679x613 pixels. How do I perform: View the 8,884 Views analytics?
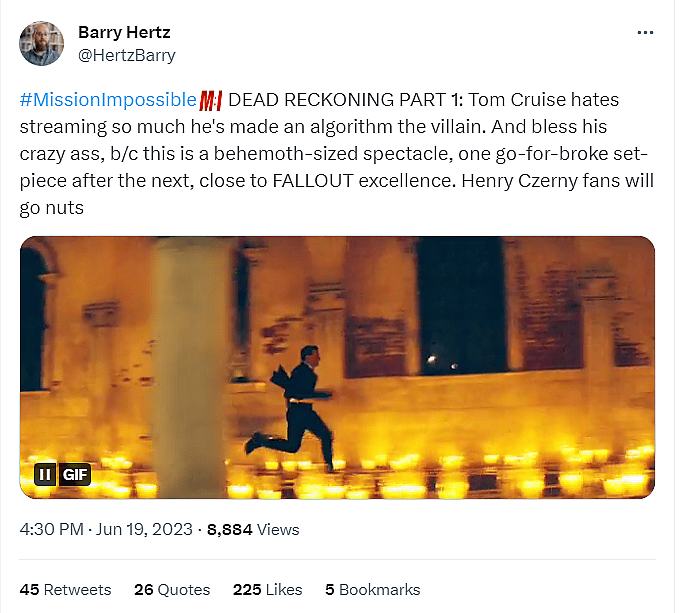252,529
